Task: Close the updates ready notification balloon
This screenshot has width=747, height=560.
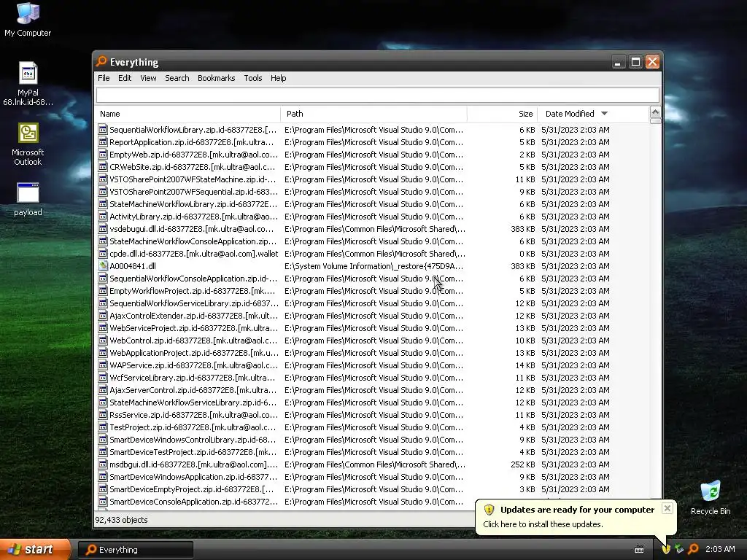Action: pyautogui.click(x=667, y=508)
